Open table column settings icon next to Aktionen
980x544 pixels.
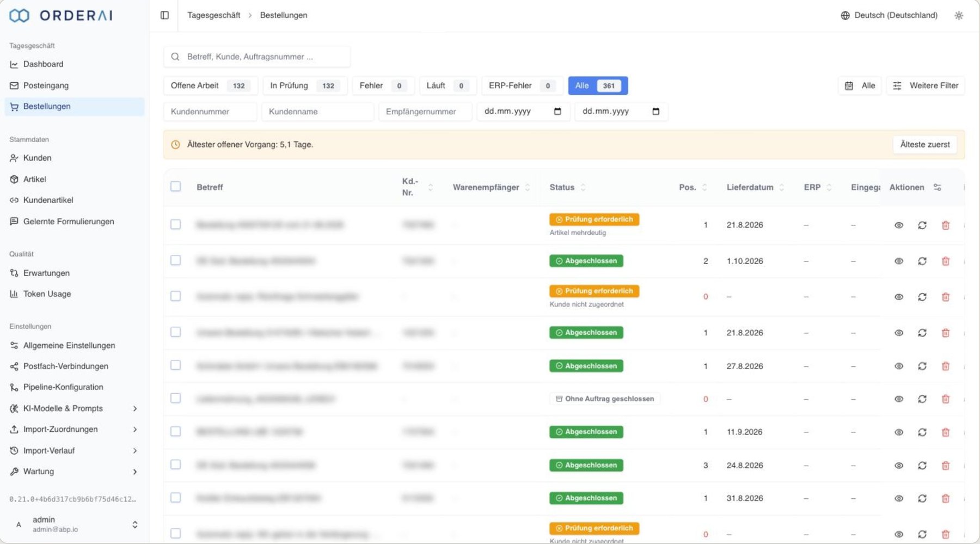pyautogui.click(x=938, y=187)
